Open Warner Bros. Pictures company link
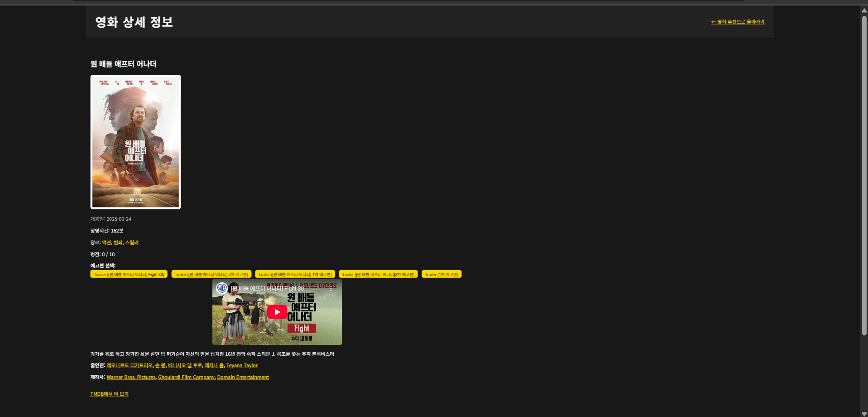Image resolution: width=868 pixels, height=417 pixels. tap(131, 377)
